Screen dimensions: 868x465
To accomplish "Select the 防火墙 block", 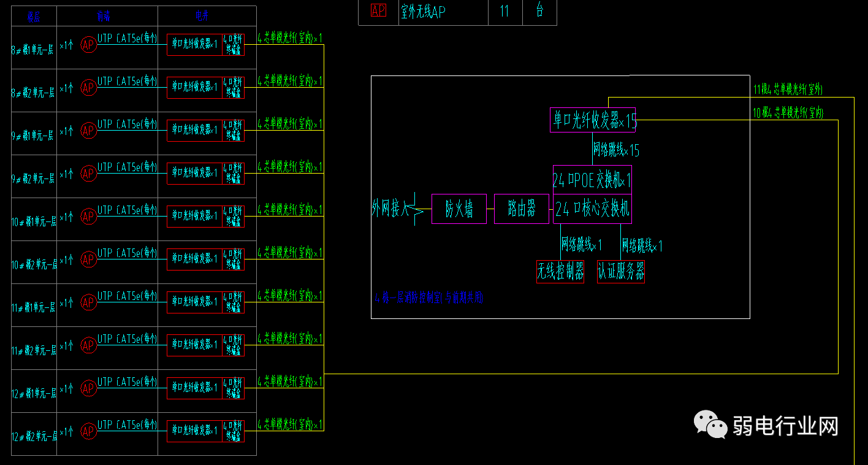I will (x=459, y=209).
